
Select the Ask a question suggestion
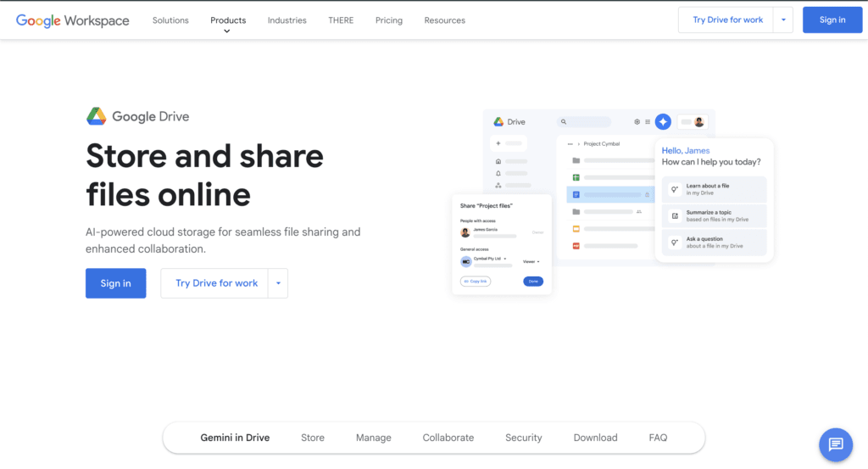tap(714, 243)
